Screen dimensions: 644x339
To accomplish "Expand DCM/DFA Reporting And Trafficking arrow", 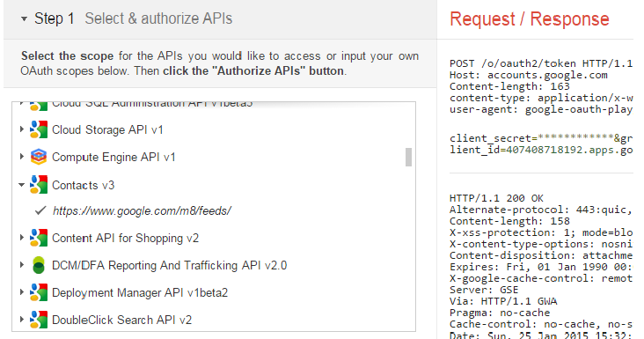I will tap(22, 265).
